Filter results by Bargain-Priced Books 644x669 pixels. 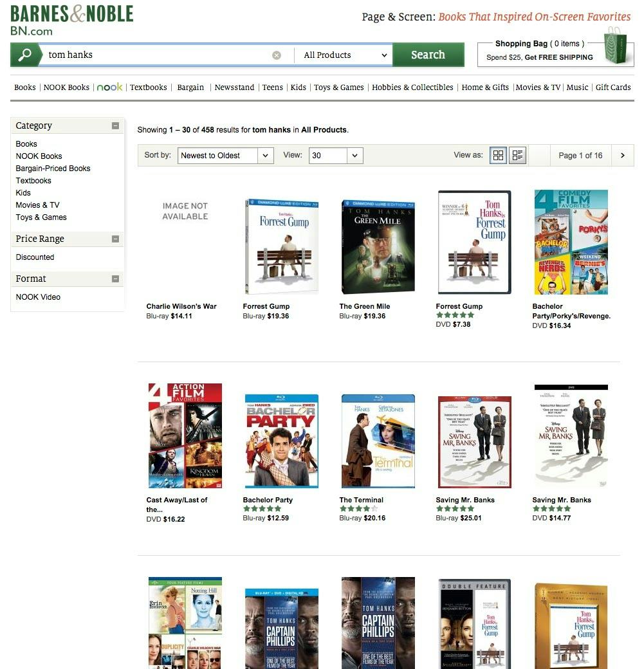tap(53, 169)
